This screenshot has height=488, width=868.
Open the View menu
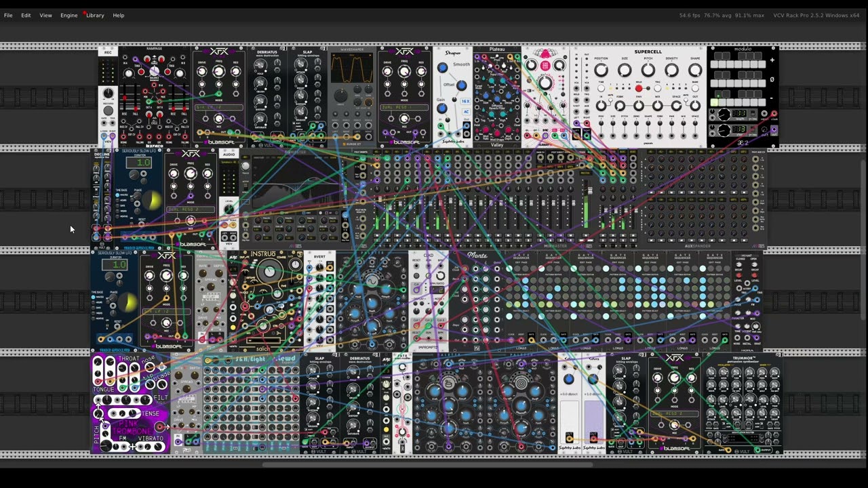click(45, 15)
